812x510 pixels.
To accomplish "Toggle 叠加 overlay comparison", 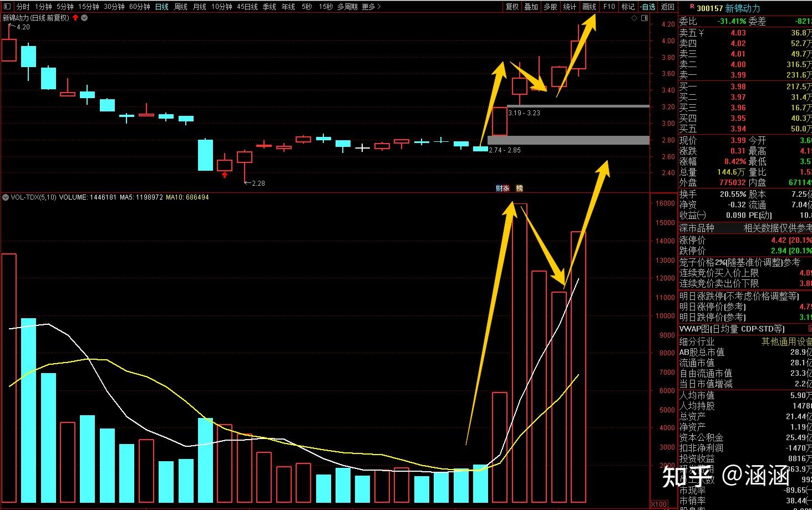I will (531, 7).
